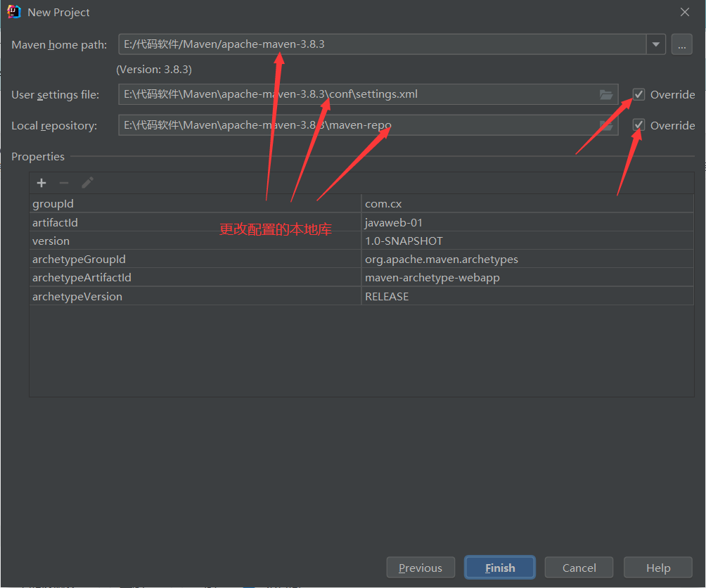The height and width of the screenshot is (588, 706).
Task: Click the Maven home path browse button
Action: point(681,44)
